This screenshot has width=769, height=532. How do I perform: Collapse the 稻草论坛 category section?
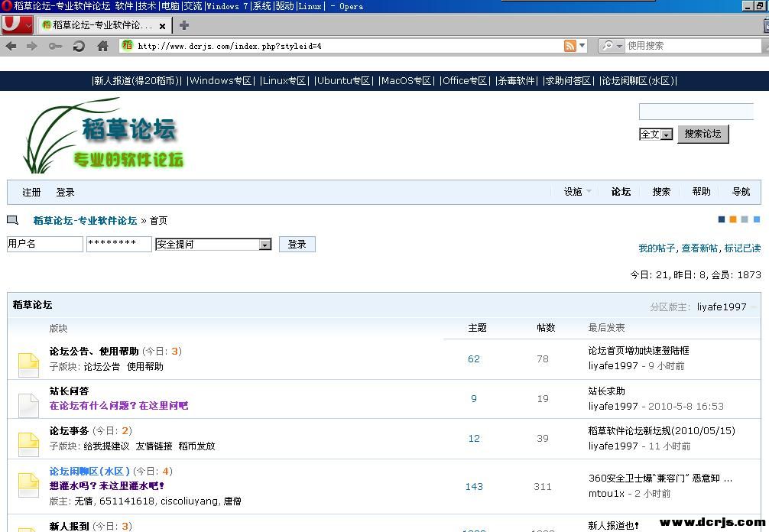coord(754,307)
